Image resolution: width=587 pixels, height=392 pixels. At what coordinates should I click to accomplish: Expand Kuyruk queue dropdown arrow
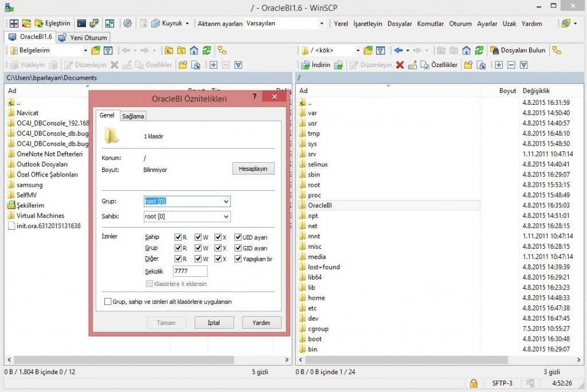coord(187,23)
